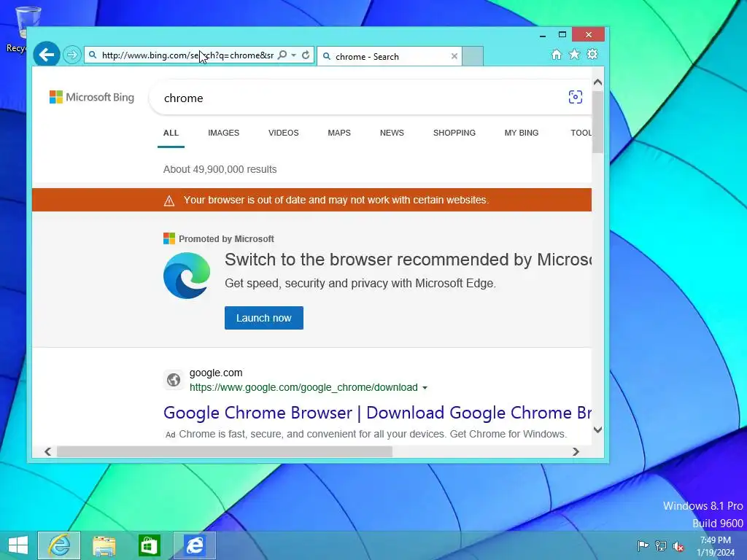
Task: Go back with the browser back arrow
Action: pos(46,55)
